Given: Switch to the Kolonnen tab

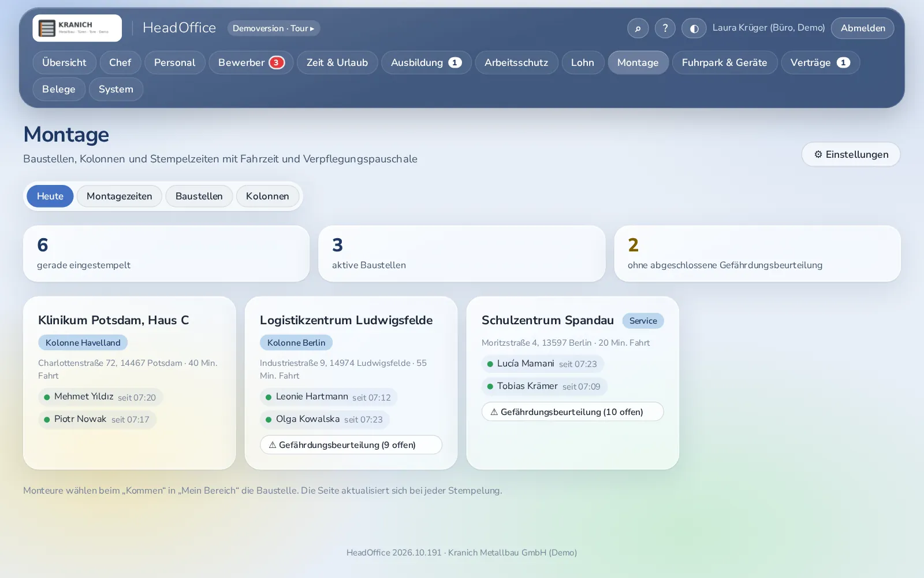Looking at the screenshot, I should [x=267, y=196].
